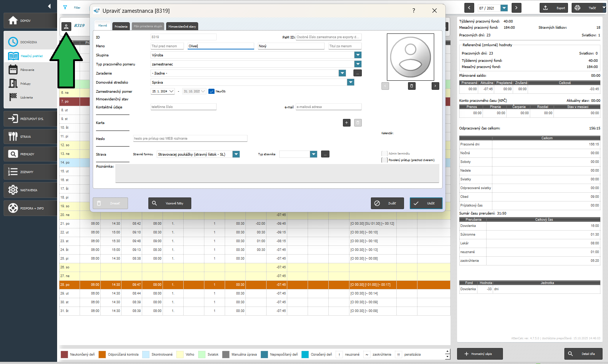The height and width of the screenshot is (364, 608).
Task: Open the Dochádzka attendance clock icon
Action: [13, 42]
